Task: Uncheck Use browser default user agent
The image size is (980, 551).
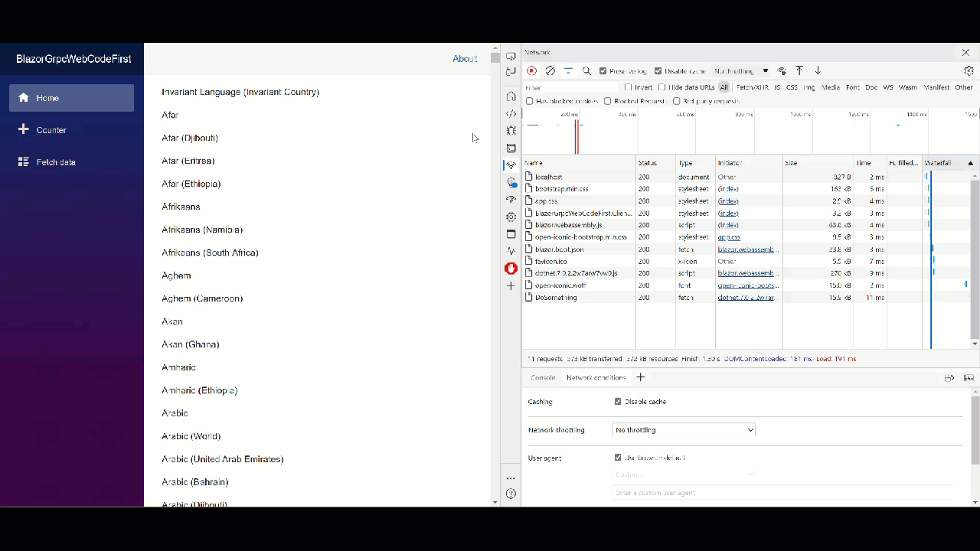Action: pos(618,458)
